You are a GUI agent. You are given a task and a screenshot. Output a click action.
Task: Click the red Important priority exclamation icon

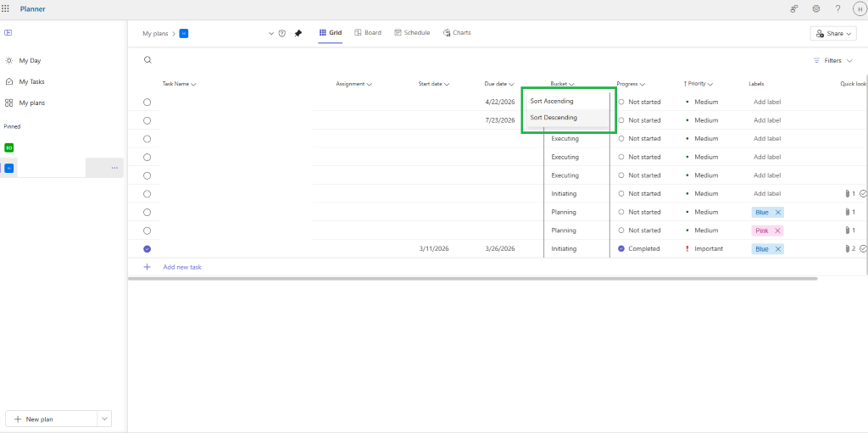click(687, 249)
